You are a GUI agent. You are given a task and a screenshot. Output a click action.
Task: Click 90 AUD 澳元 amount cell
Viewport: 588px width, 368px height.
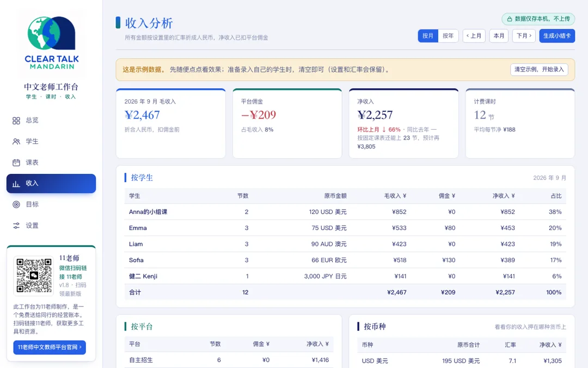[x=329, y=244]
